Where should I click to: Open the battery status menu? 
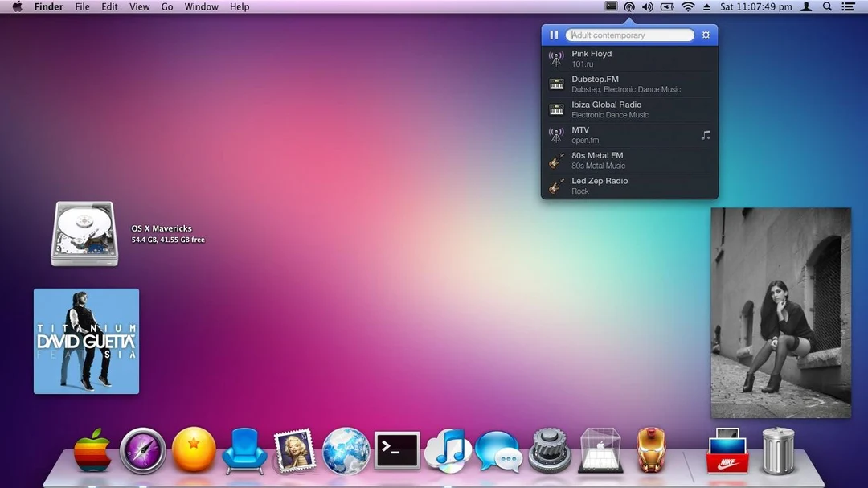pyautogui.click(x=666, y=6)
